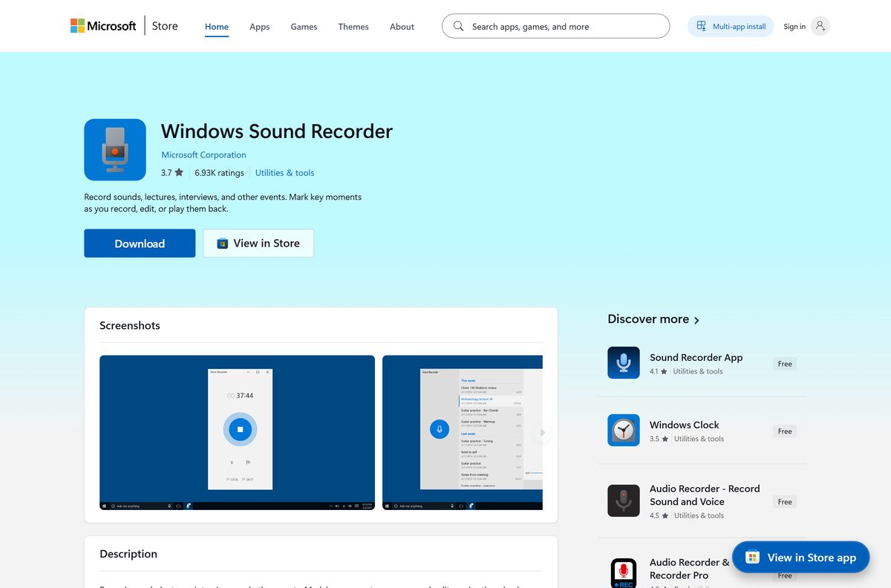The height and width of the screenshot is (588, 891).
Task: Open the Store home link
Action: [165, 26]
